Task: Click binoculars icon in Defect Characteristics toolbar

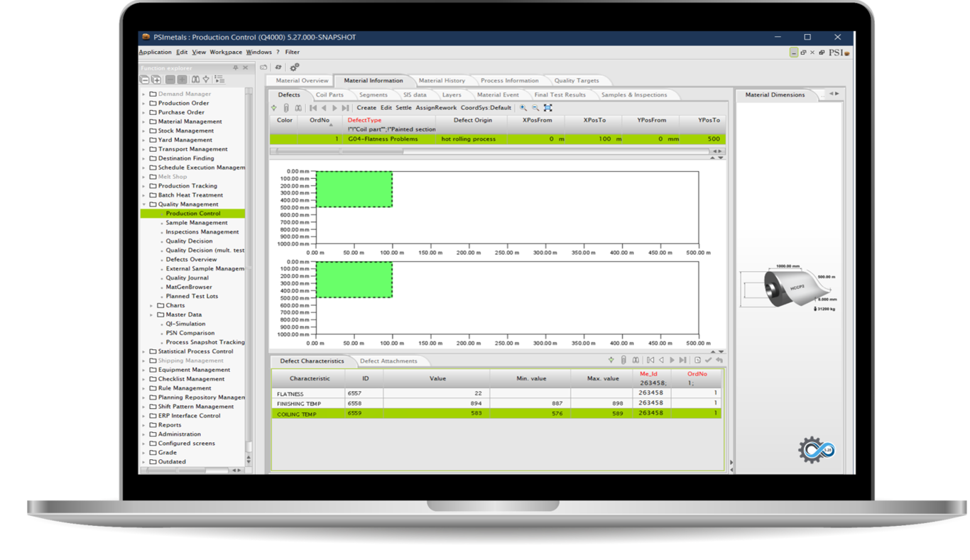Action: (636, 361)
